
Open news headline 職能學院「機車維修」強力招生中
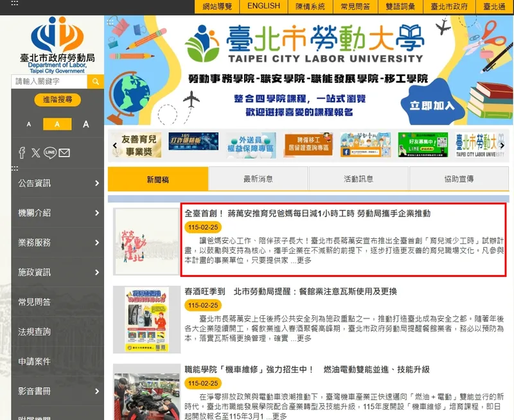tap(307, 369)
